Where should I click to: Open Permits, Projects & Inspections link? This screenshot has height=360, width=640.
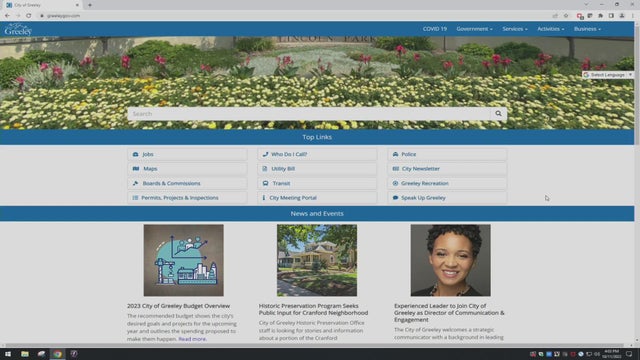pyautogui.click(x=187, y=198)
